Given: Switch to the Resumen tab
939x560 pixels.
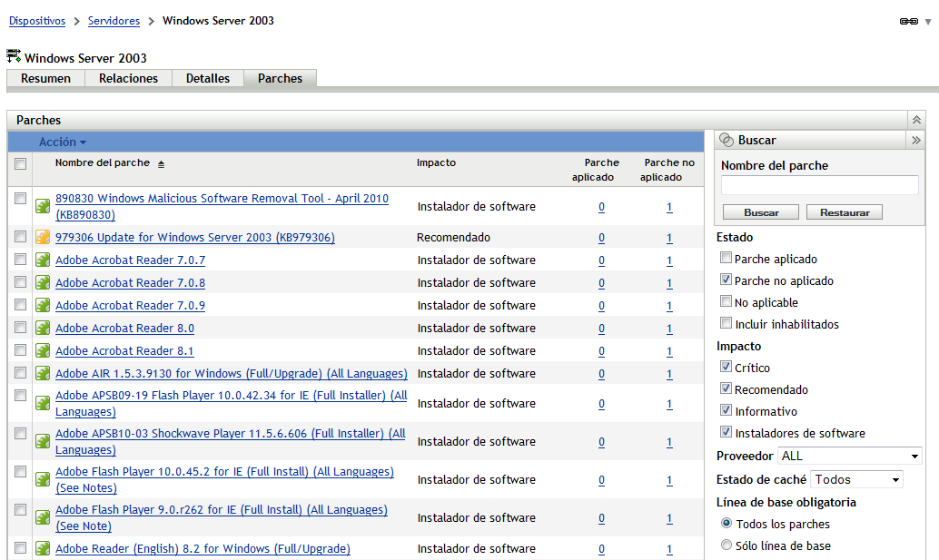Looking at the screenshot, I should point(45,79).
